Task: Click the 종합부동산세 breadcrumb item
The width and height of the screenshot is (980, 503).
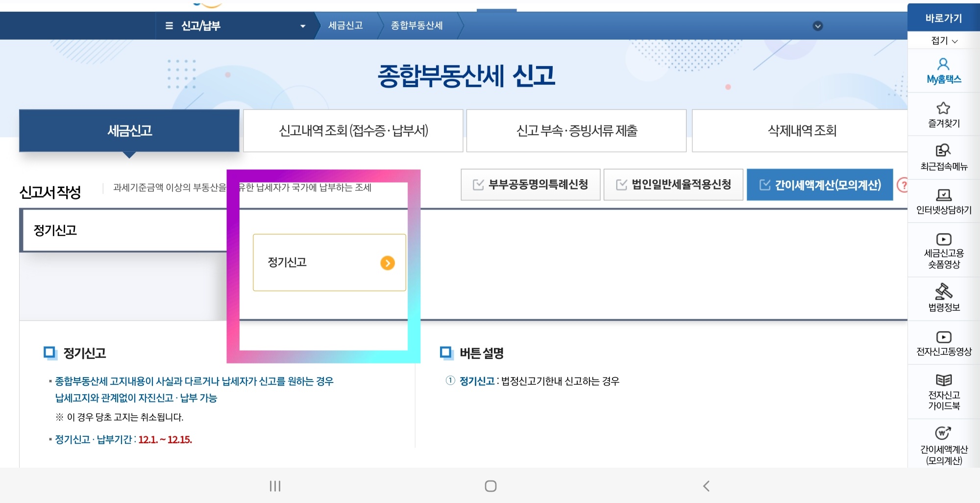Action: click(x=416, y=25)
